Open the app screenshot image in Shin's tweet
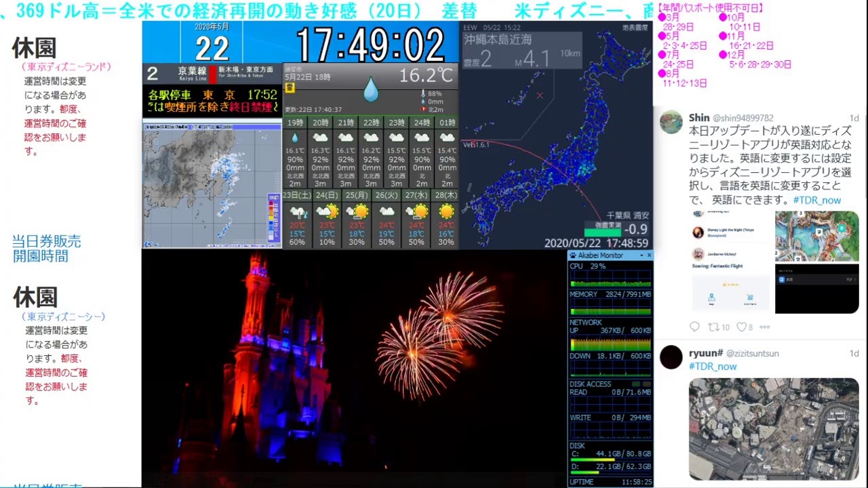This screenshot has height=488, width=868. pos(731,262)
